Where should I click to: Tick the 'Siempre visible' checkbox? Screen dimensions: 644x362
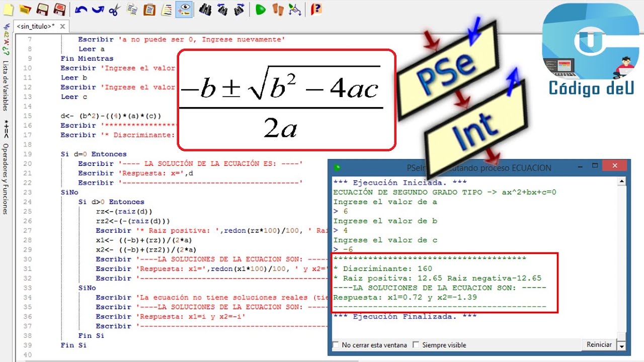coord(416,345)
